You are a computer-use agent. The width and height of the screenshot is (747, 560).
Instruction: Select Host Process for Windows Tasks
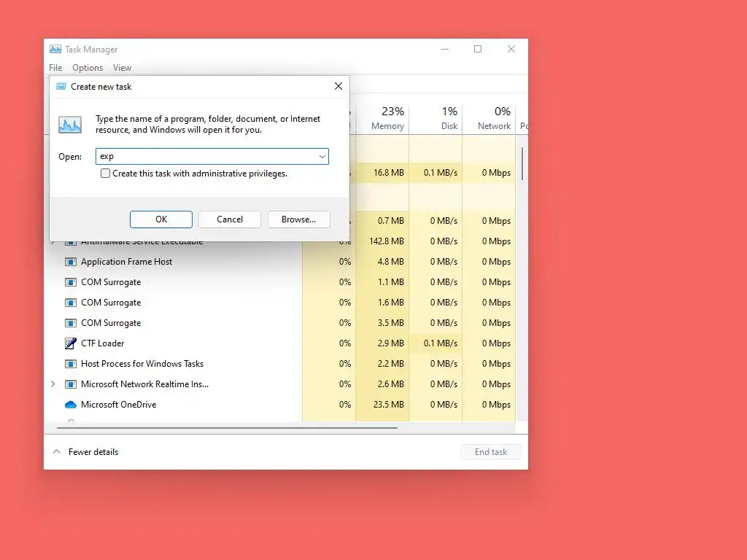click(142, 364)
